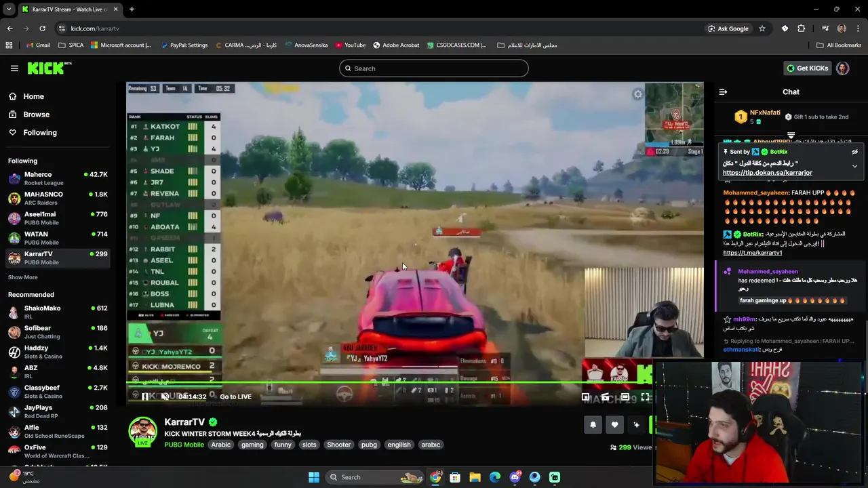Open Discord from taskbar
Viewport: 868px width, 488px height.
tap(515, 477)
